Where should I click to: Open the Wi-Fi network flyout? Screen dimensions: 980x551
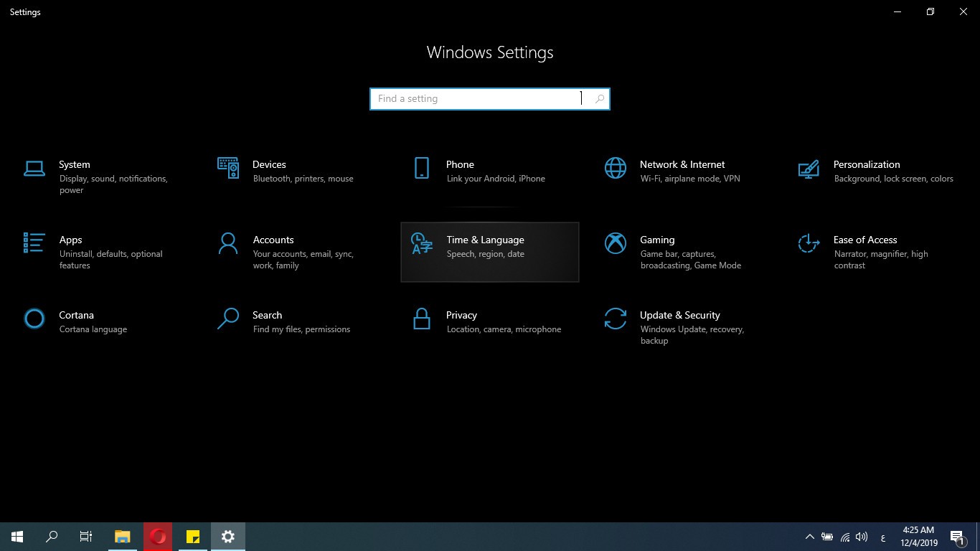pyautogui.click(x=844, y=537)
